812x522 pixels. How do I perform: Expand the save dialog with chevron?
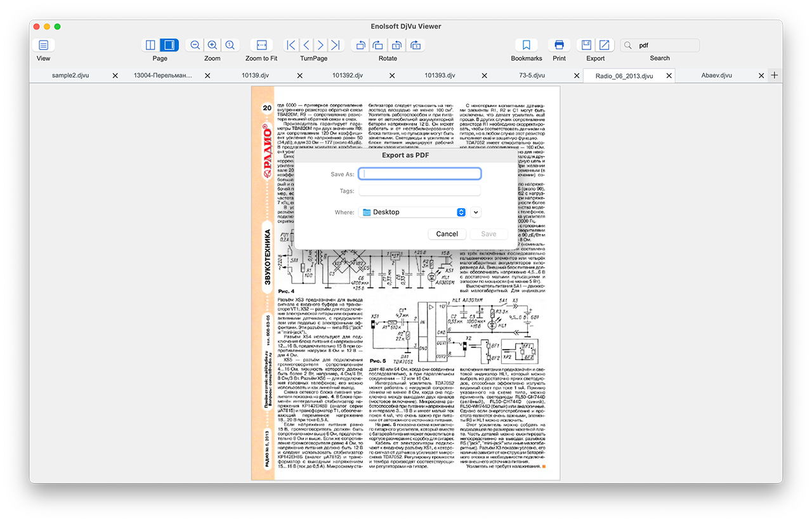coord(476,212)
